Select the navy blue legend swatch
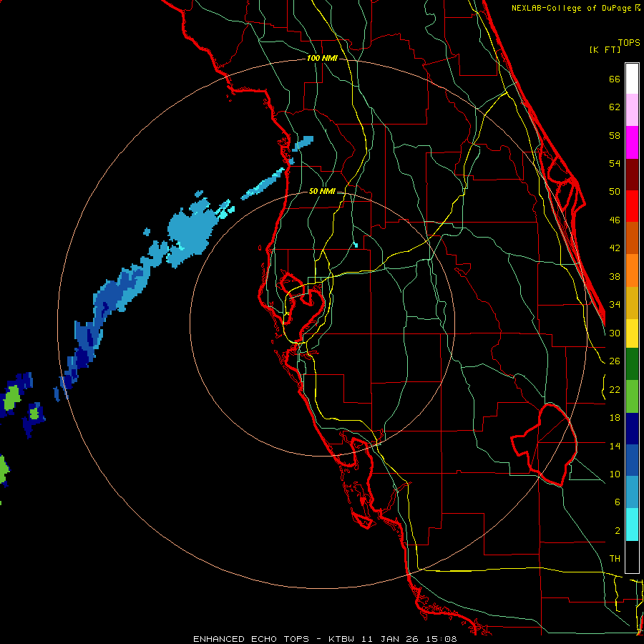The height and width of the screenshot is (644, 644). pos(632,429)
